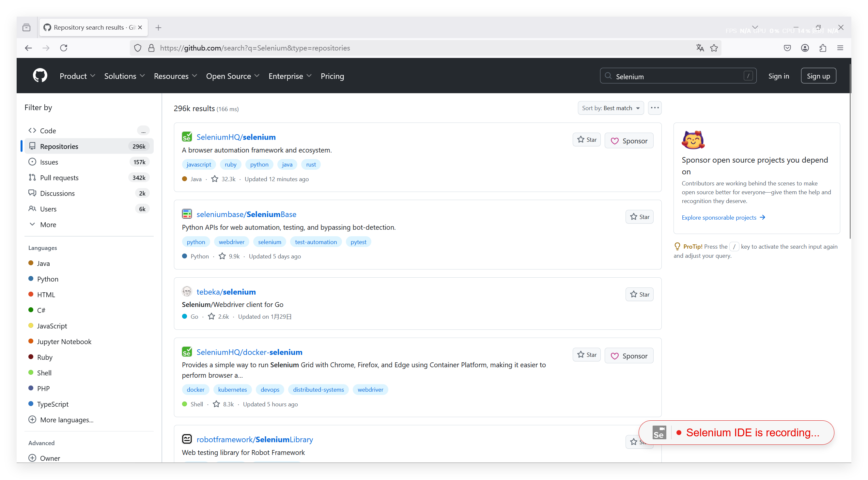Image resolution: width=868 pixels, height=480 pixels.
Task: Expand the Product navigation menu
Action: click(x=77, y=76)
